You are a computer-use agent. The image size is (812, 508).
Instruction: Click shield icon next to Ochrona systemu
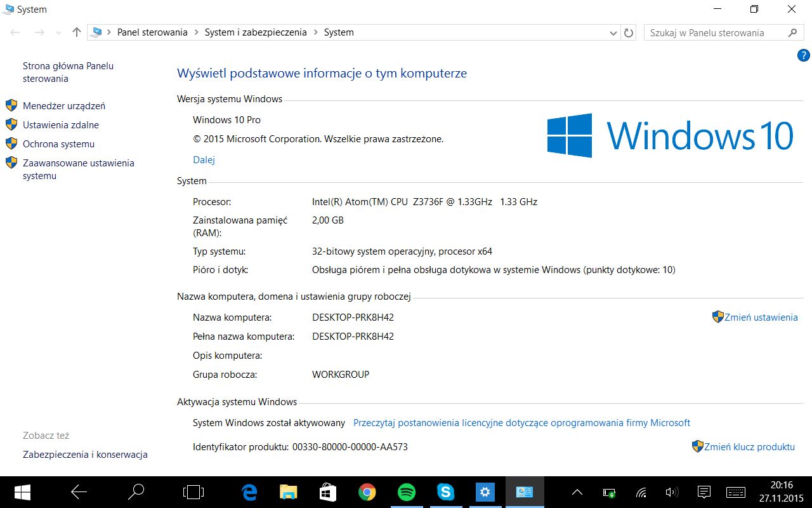(11, 144)
